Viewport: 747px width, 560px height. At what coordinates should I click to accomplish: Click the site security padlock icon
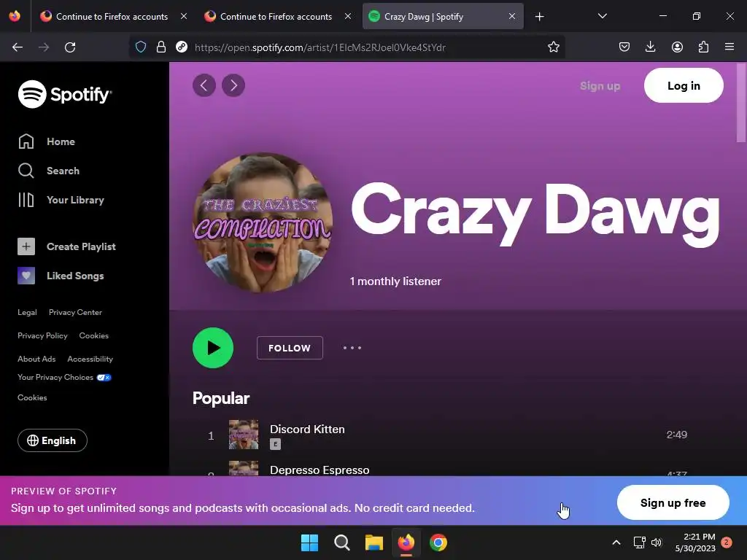[x=161, y=47]
